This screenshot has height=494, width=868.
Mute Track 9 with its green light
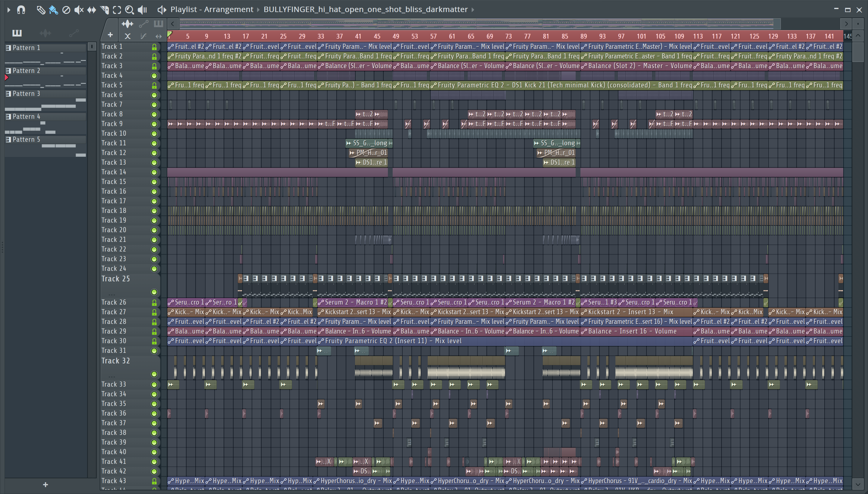click(154, 124)
